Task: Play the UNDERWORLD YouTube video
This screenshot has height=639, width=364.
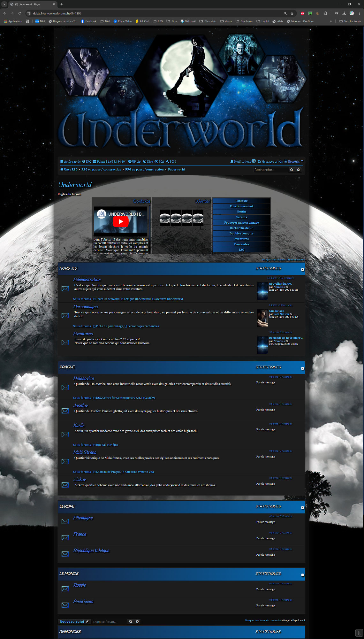Action: [121, 221]
